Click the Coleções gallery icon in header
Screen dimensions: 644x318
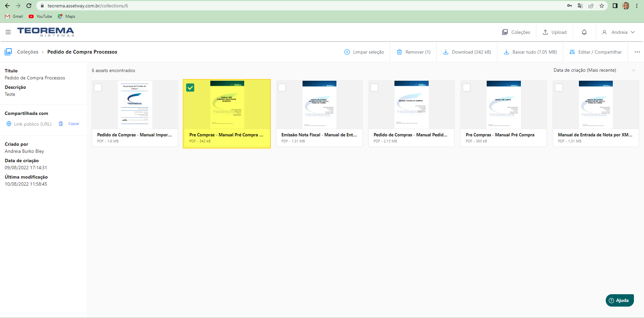pyautogui.click(x=505, y=32)
